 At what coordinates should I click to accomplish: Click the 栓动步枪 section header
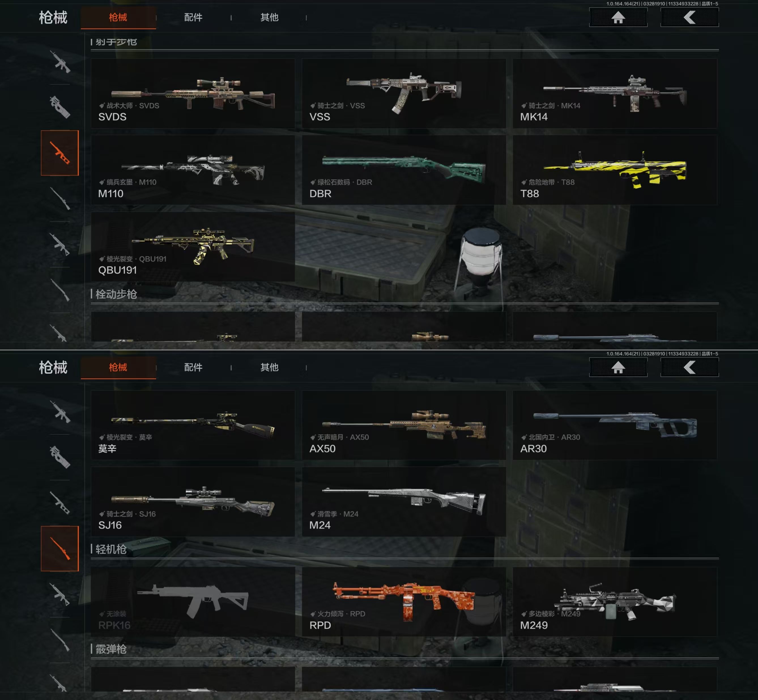tap(116, 294)
